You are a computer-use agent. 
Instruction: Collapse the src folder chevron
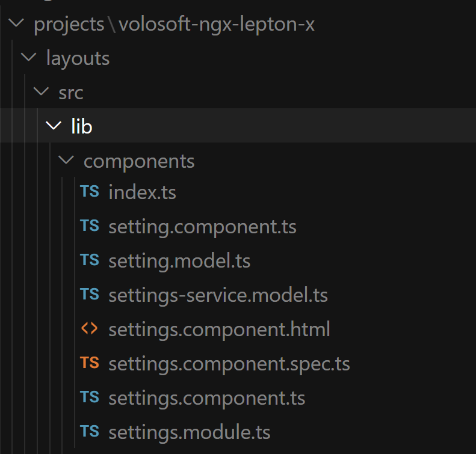(x=41, y=93)
